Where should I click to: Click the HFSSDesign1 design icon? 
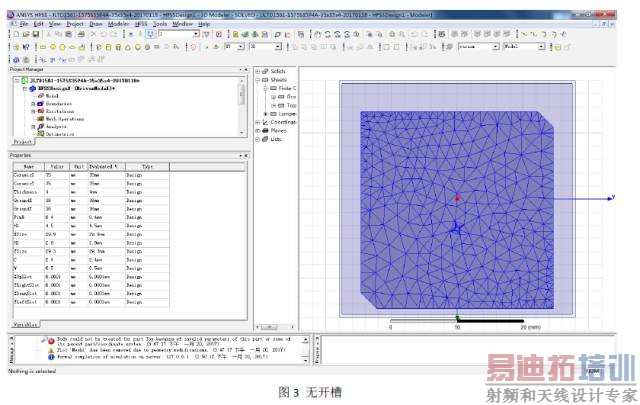pos(33,88)
